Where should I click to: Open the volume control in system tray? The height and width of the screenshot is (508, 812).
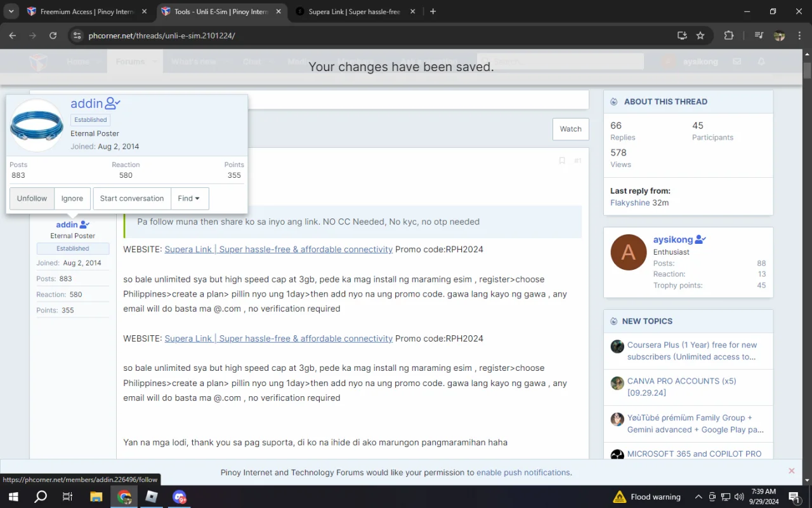click(739, 497)
